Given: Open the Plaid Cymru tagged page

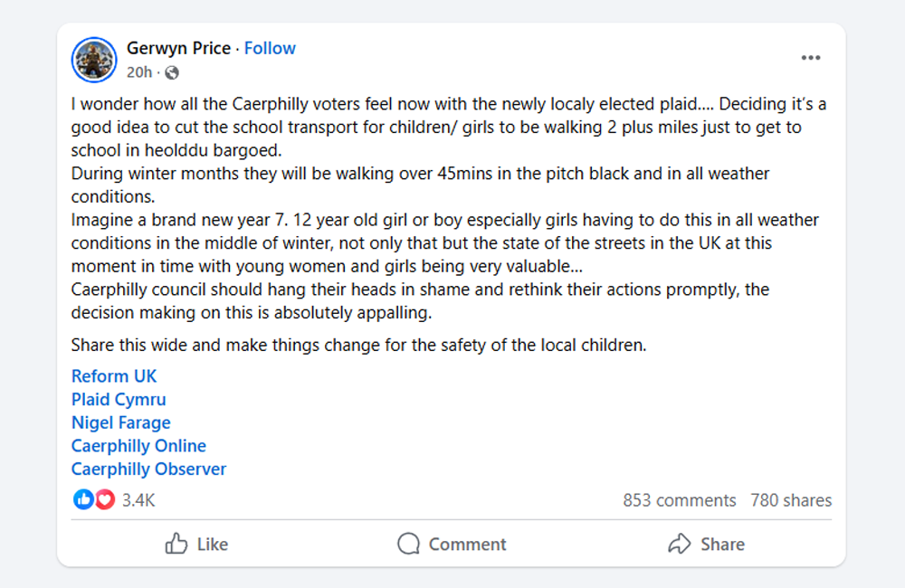Looking at the screenshot, I should point(119,399).
